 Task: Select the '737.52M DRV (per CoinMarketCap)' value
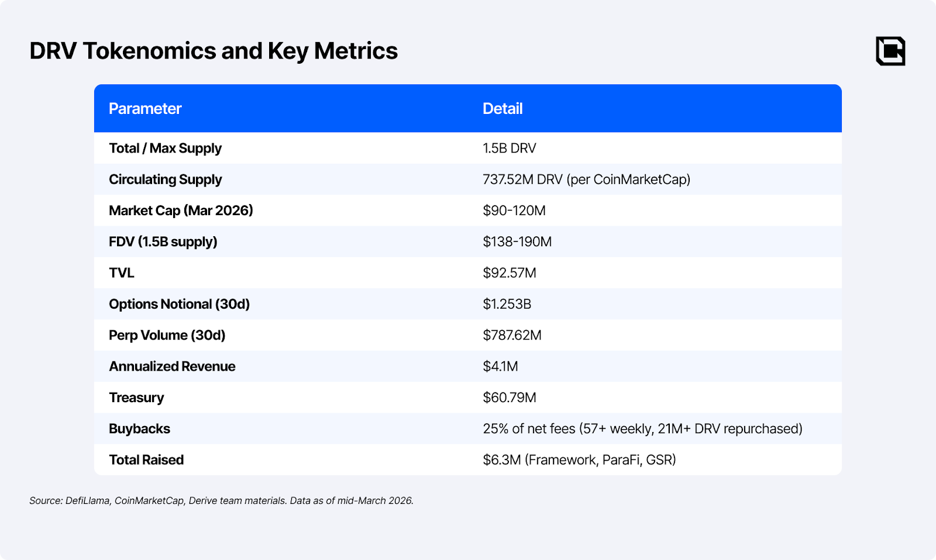pos(586,179)
